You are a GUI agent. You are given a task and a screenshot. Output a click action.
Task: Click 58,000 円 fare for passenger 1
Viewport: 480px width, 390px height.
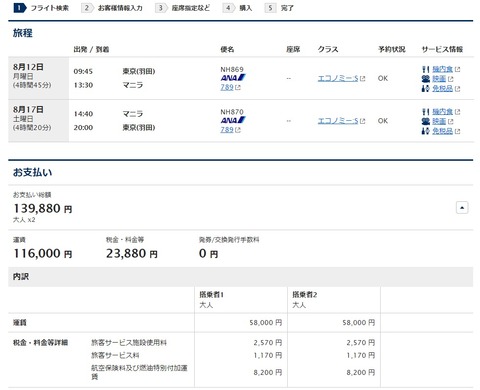pyautogui.click(x=266, y=323)
